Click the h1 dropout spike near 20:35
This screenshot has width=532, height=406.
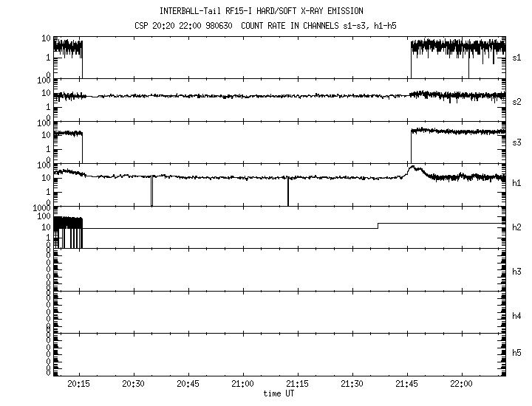[x=151, y=190]
